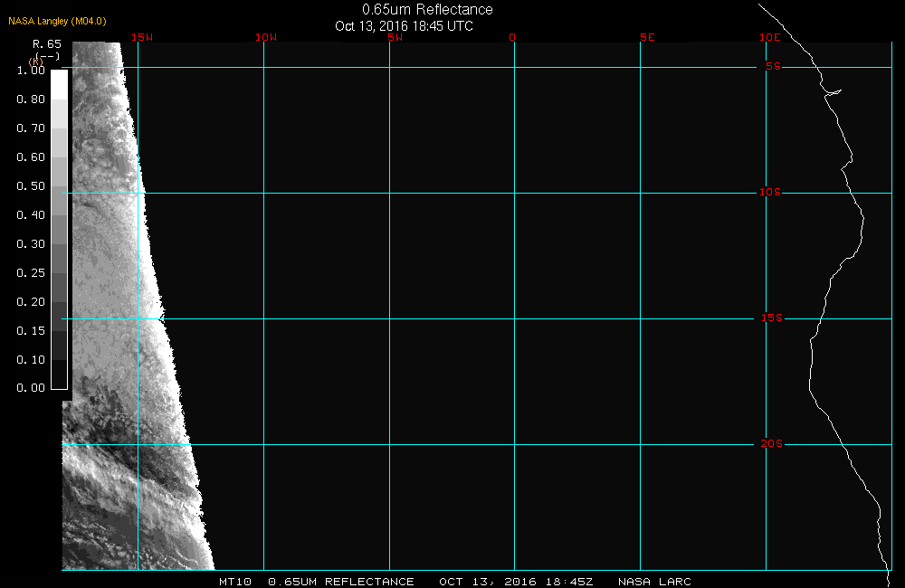
Task: Click the OCT 13, 2016 18:45Z footer timestamp
Action: pos(516,582)
